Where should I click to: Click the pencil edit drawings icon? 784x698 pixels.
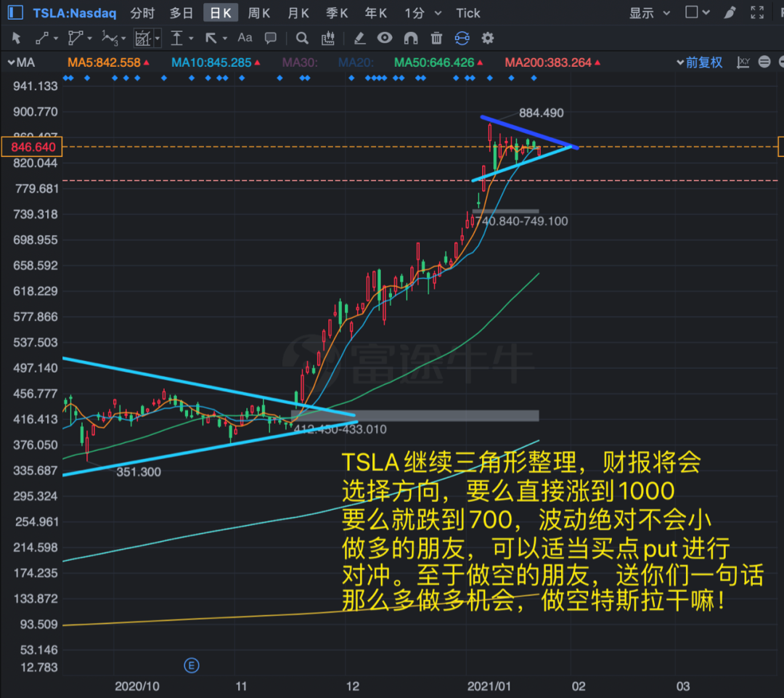pos(359,38)
